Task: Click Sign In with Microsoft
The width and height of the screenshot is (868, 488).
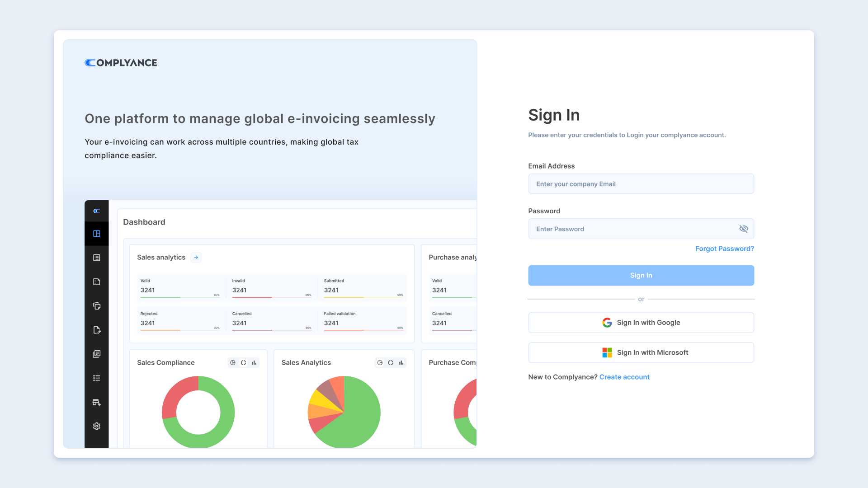Action: click(641, 352)
